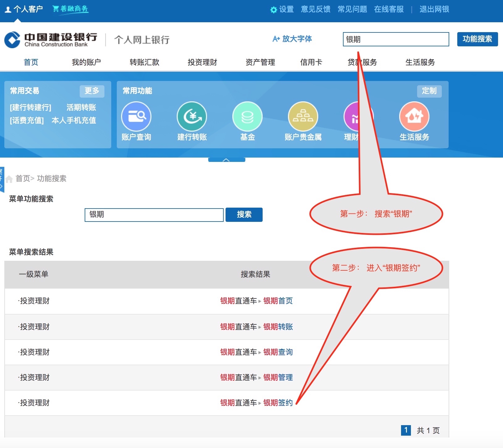
Task: Click 更多 in 常用交易 panel
Action: tap(92, 91)
